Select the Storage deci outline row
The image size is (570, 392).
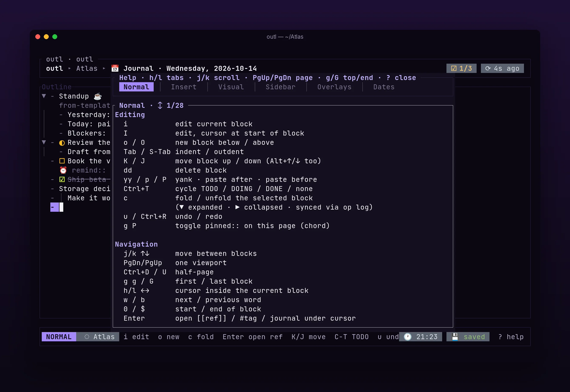click(x=81, y=189)
